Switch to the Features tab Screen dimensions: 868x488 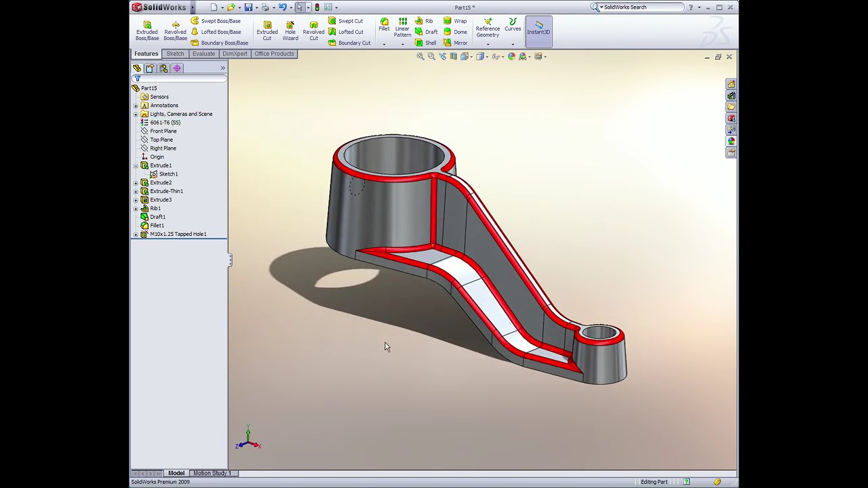[x=146, y=54]
